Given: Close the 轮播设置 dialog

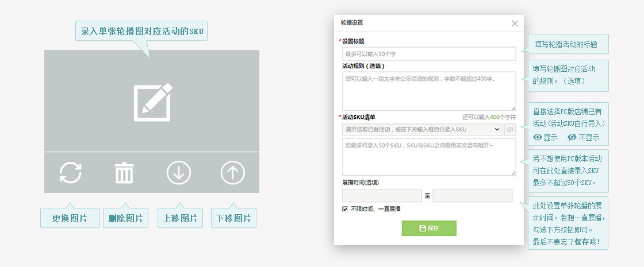Looking at the screenshot, I should [515, 24].
